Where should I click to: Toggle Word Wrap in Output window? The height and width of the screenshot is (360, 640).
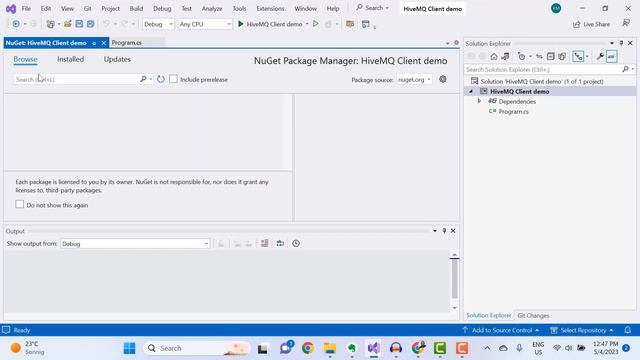coord(280,243)
